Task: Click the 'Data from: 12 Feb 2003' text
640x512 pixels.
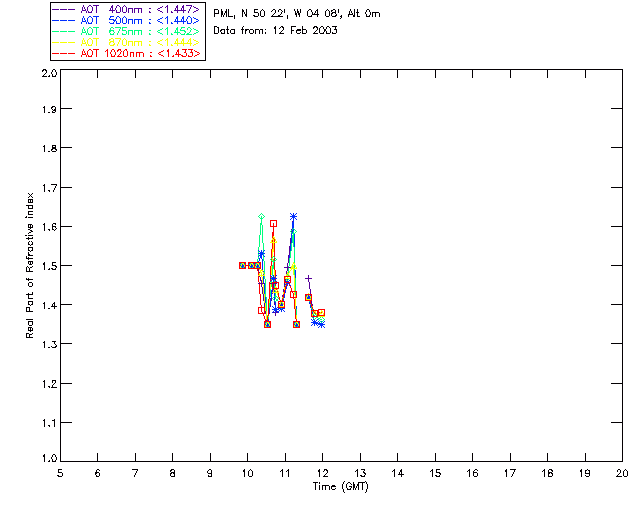Action: tap(275, 30)
